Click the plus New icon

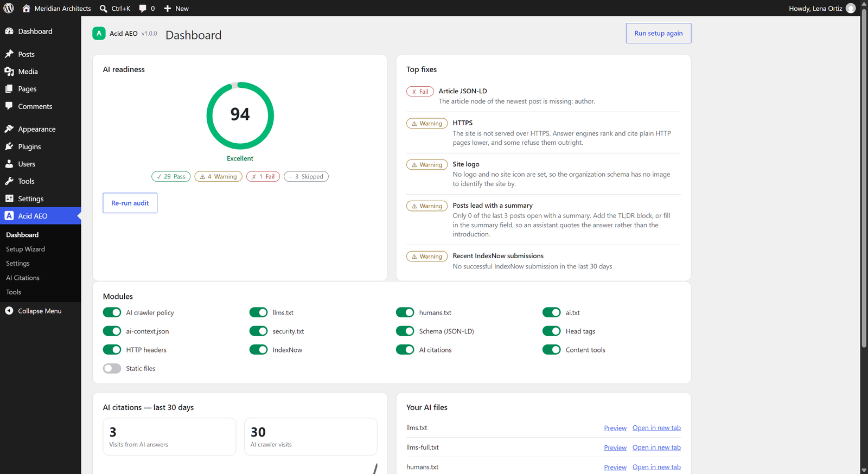[x=168, y=9]
